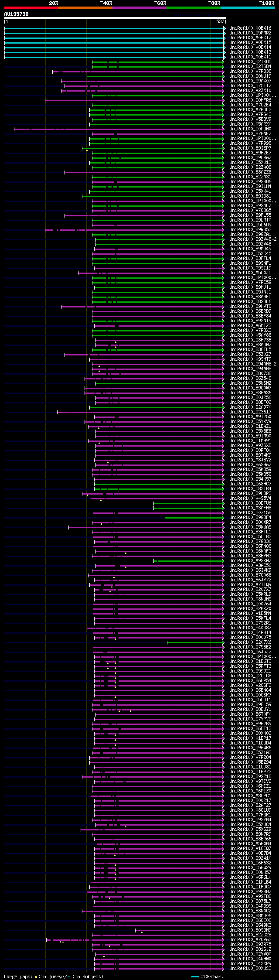Image resolution: width=279 pixels, height=980 pixels.
Task: Select label UniRef100_C5XJ13
Action: [250, 163]
